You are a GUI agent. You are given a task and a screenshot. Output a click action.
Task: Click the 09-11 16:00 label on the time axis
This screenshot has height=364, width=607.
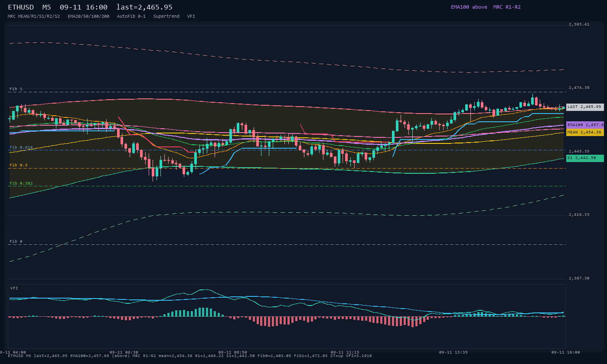pos(565,352)
